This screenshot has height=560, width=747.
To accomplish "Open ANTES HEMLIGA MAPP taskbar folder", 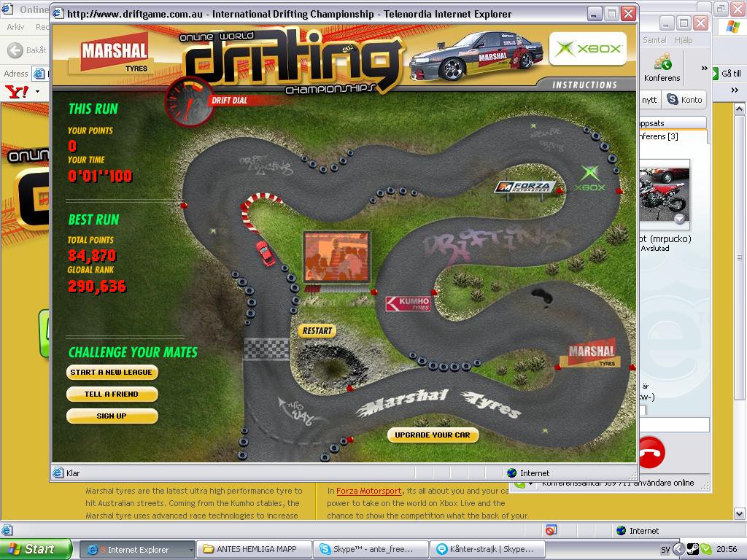I will click(255, 550).
